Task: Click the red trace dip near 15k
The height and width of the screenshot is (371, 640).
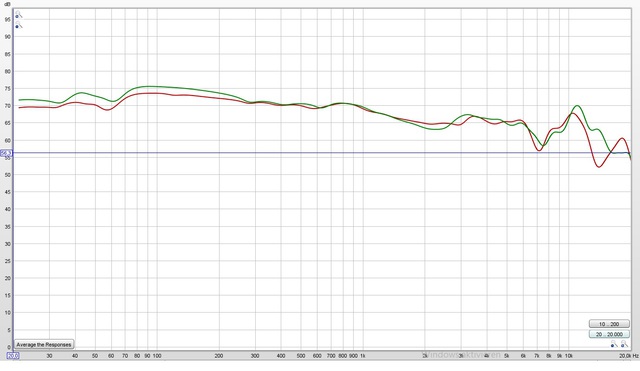Action: pyautogui.click(x=599, y=167)
